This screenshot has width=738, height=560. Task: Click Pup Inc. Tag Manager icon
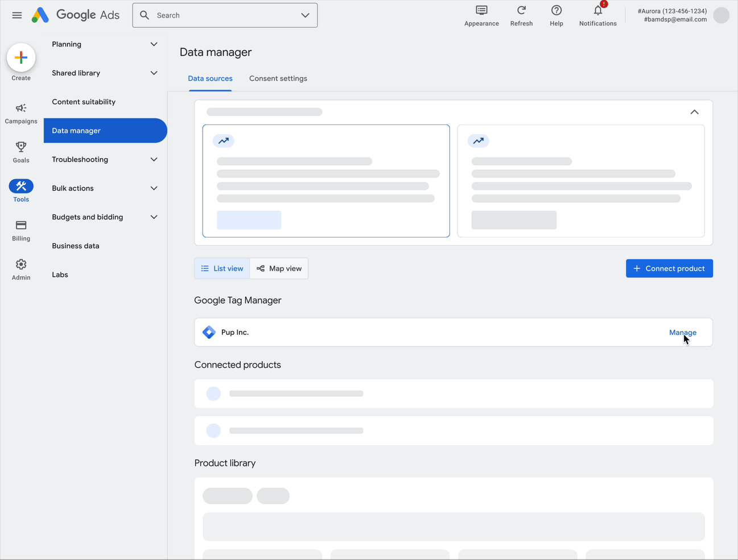point(209,332)
